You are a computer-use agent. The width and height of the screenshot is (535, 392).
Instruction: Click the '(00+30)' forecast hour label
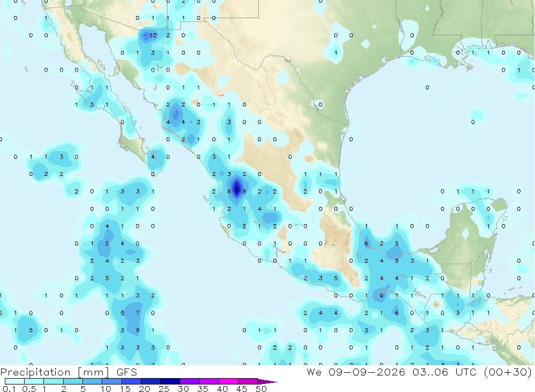(x=508, y=372)
